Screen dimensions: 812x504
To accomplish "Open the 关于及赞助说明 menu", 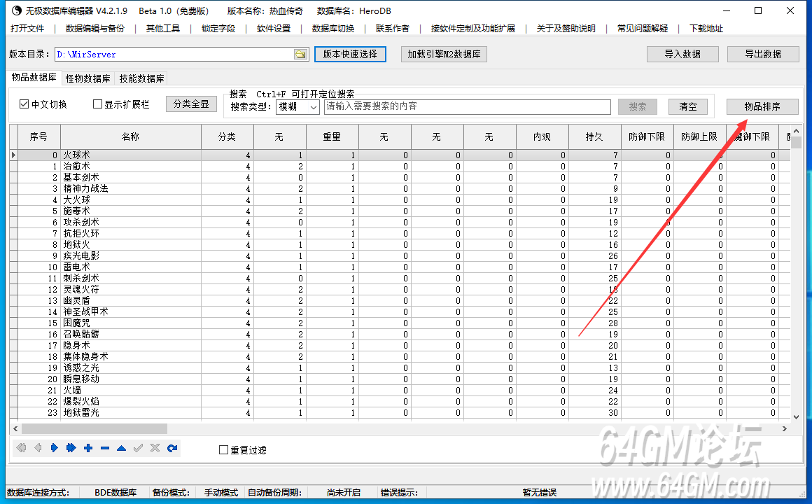I will [566, 29].
